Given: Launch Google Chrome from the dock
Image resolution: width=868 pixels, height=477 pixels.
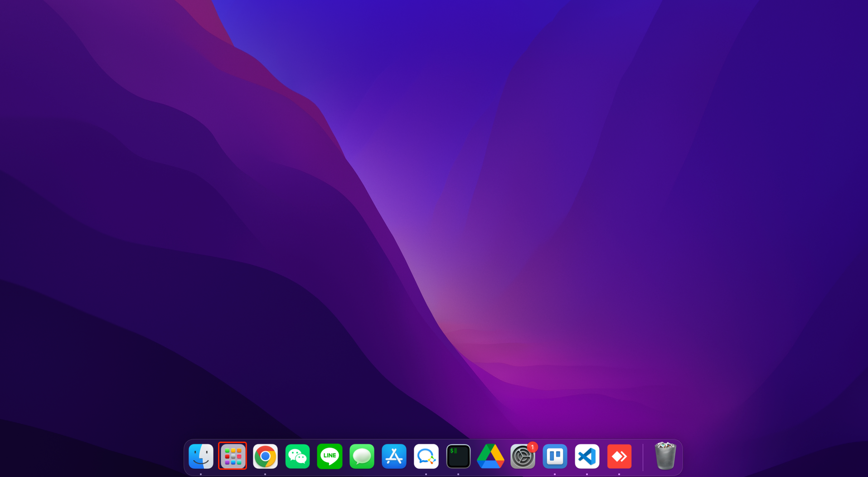Looking at the screenshot, I should 265,456.
